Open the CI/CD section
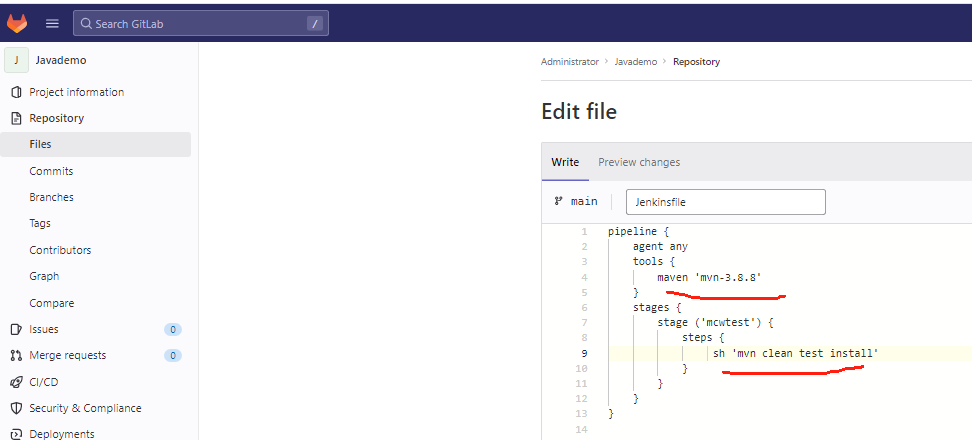This screenshot has height=440, width=972. pyautogui.click(x=43, y=382)
